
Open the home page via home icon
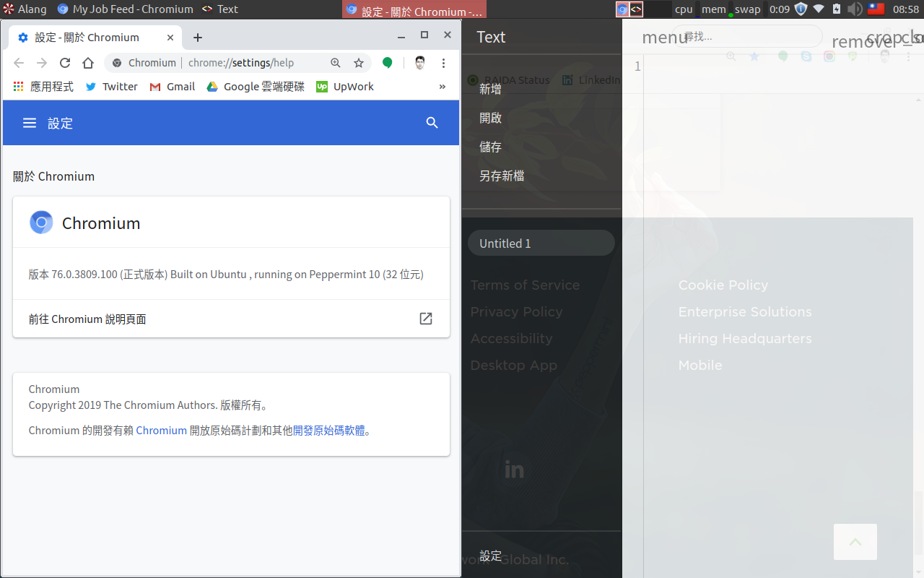(x=88, y=63)
